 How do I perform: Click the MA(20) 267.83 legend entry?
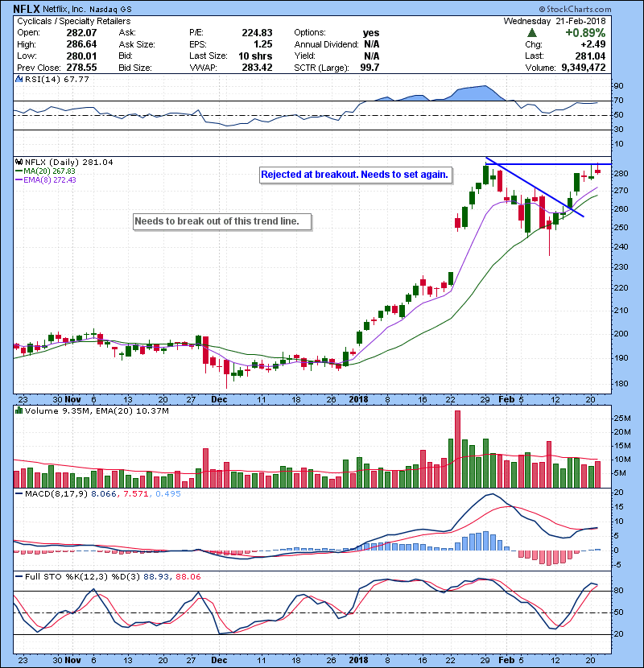point(45,171)
